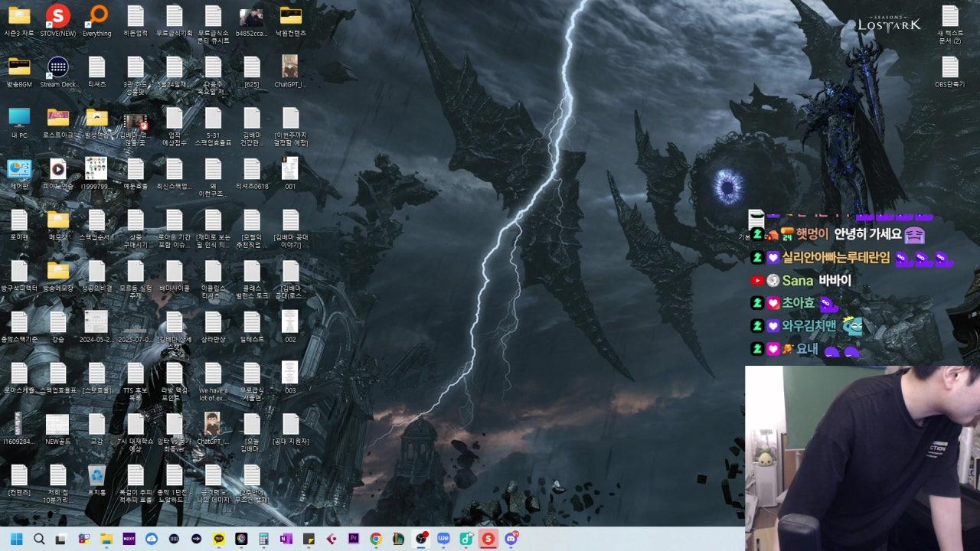This screenshot has width=980, height=551.
Task: Select the 메모장 folder icon
Action: (58, 225)
